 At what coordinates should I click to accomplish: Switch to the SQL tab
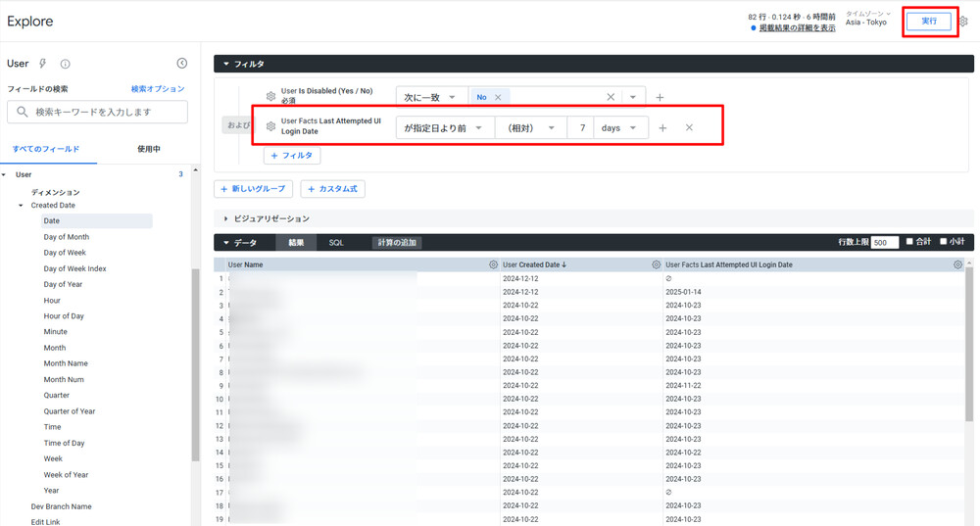336,242
